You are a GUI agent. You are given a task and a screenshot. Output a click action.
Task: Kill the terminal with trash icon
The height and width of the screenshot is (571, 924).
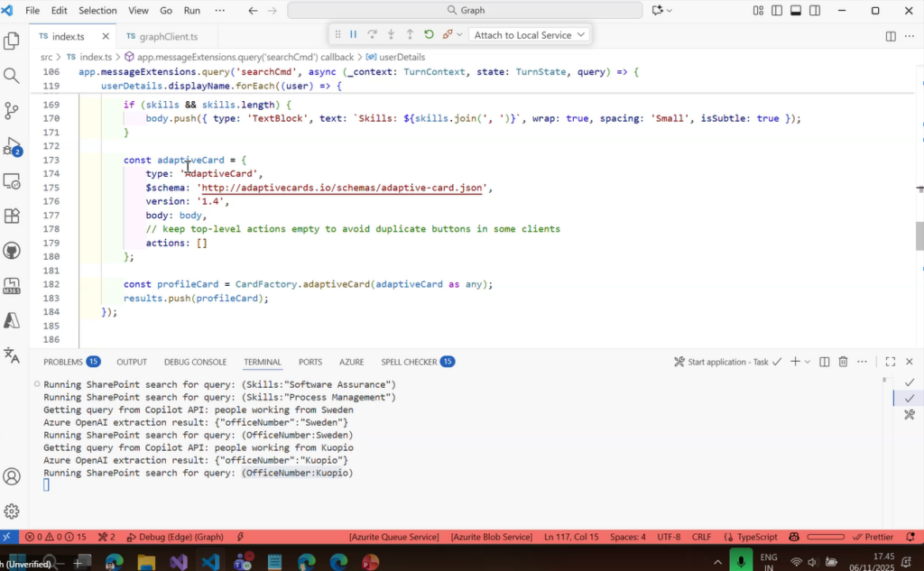point(843,362)
